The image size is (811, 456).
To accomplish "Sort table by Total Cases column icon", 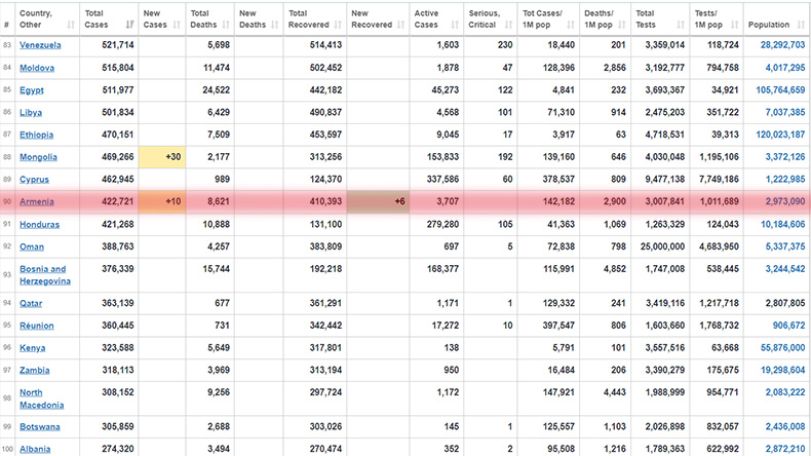I will [130, 24].
